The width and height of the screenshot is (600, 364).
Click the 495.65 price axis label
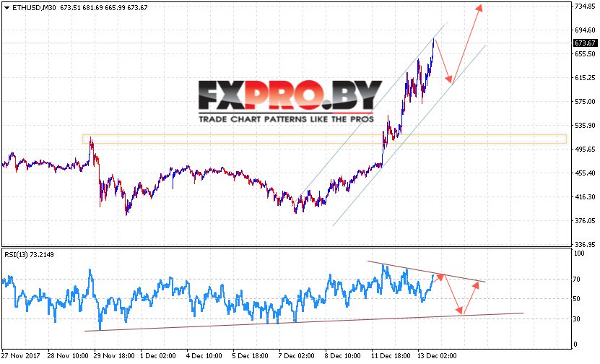(585, 149)
